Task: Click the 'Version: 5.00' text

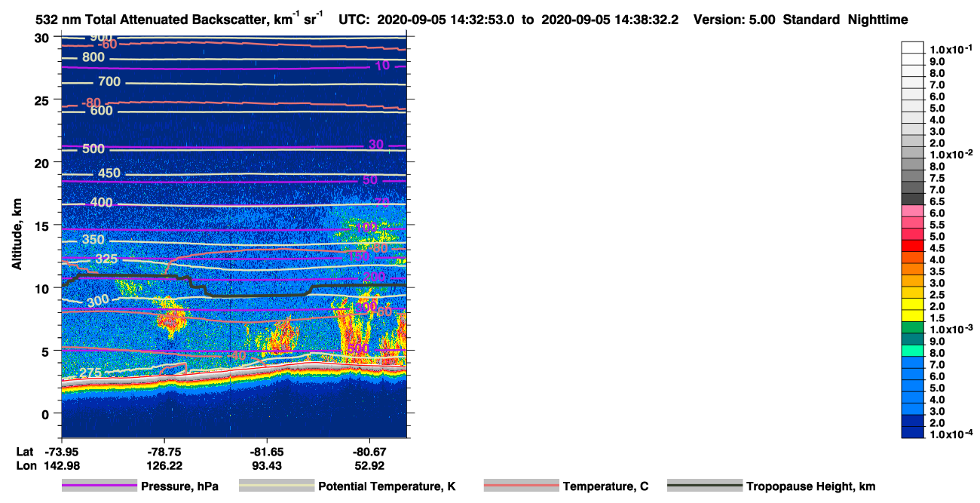Action: [734, 20]
